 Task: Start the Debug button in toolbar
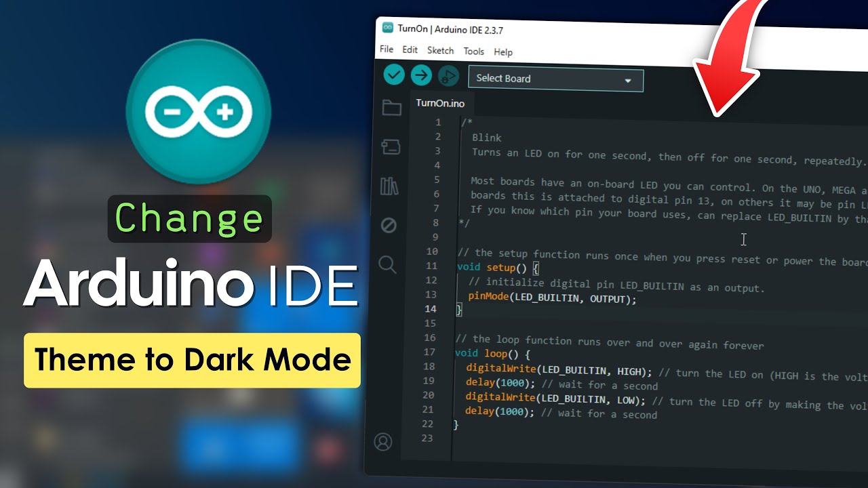(x=448, y=76)
